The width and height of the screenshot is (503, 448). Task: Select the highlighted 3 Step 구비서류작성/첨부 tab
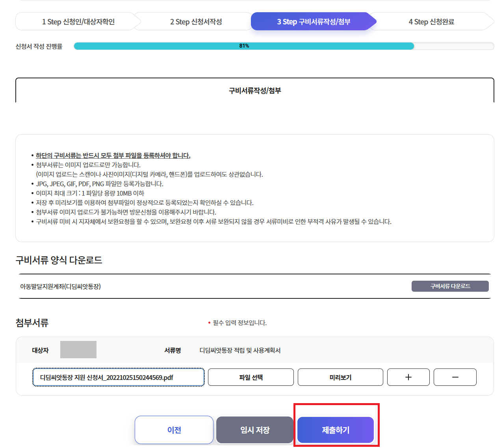(313, 21)
